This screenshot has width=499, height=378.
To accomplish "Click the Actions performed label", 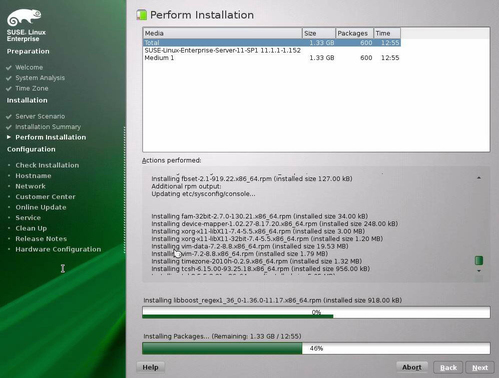I will (171, 160).
